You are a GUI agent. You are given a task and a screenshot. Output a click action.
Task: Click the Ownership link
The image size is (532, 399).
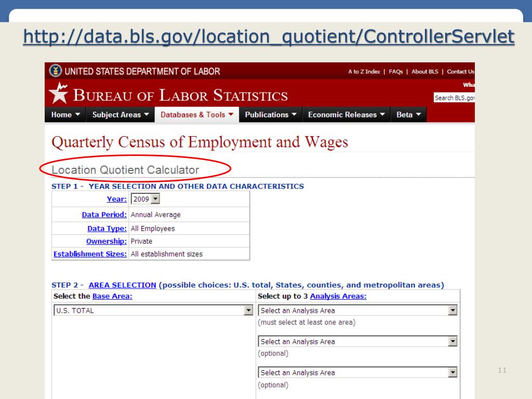(106, 241)
